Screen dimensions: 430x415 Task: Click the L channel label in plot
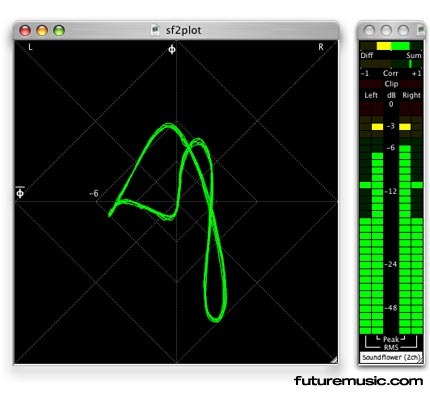pyautogui.click(x=30, y=47)
